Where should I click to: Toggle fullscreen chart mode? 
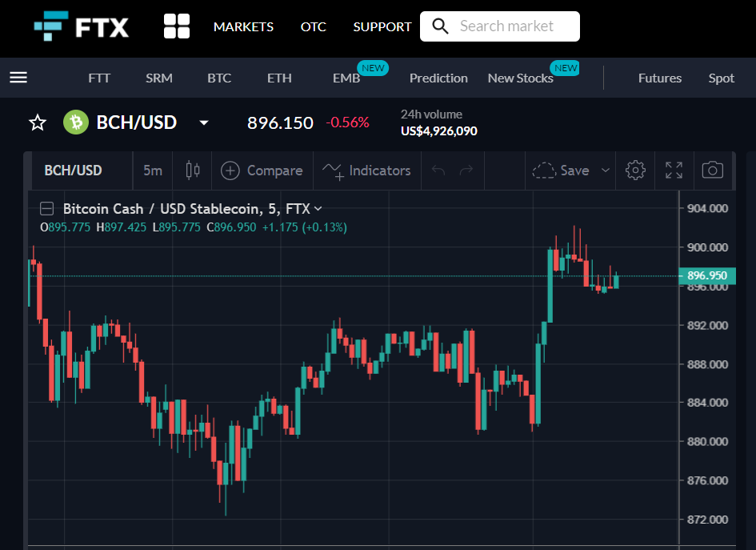[x=674, y=171]
